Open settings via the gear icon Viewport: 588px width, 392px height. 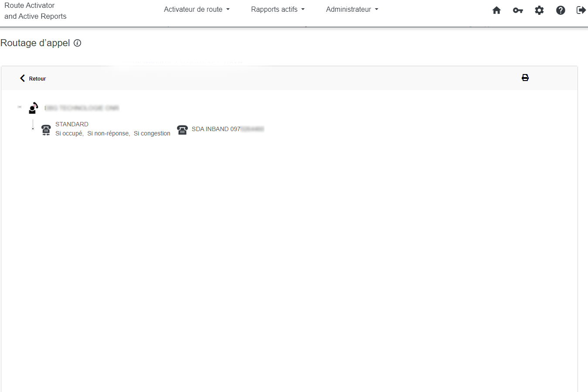(x=539, y=10)
